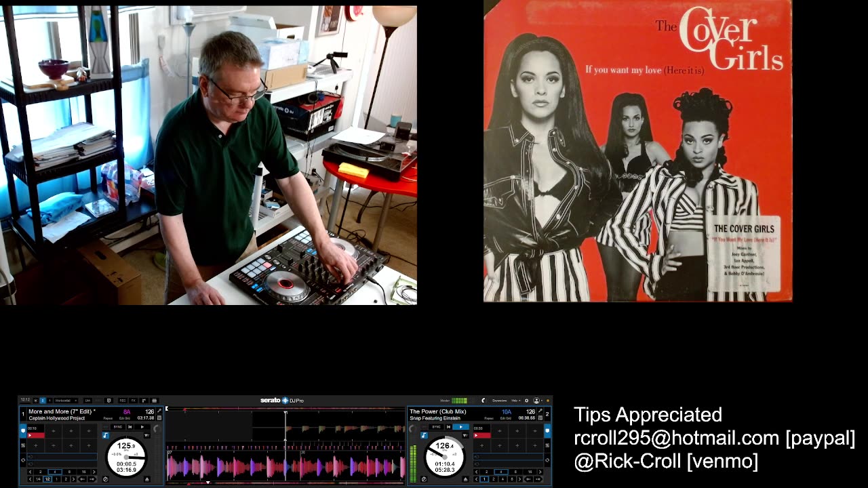Open Edit Grid on deck 2
The width and height of the screenshot is (868, 488).
(x=506, y=418)
